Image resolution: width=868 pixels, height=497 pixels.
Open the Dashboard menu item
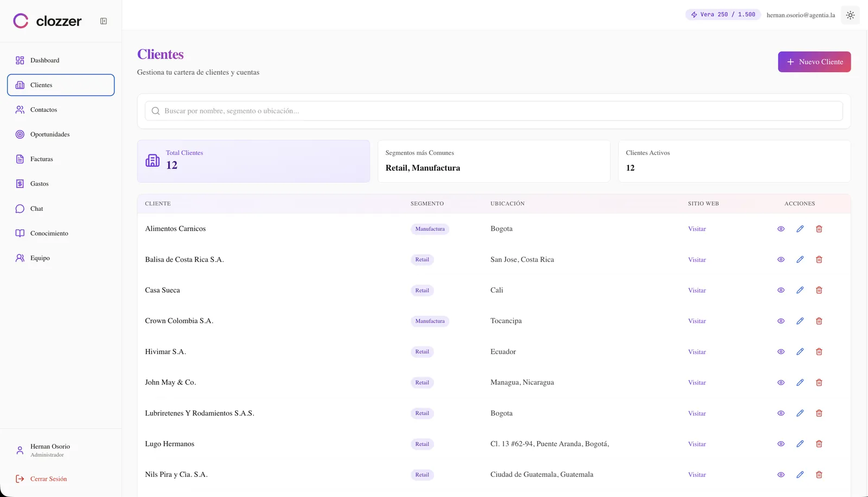[61, 60]
